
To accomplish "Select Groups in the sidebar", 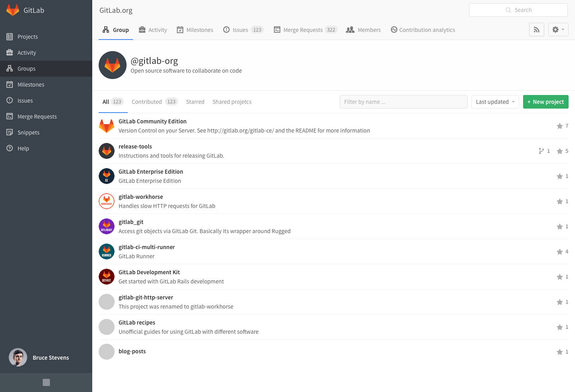I will 46,69.
